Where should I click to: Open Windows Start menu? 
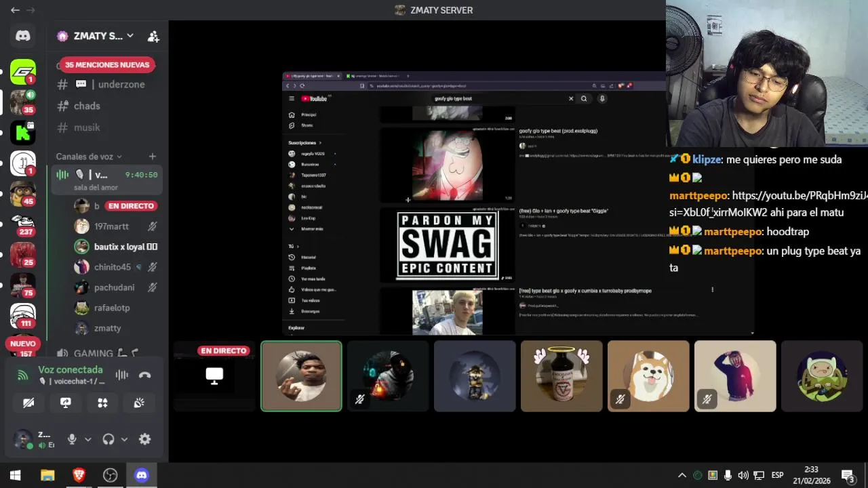(x=16, y=475)
